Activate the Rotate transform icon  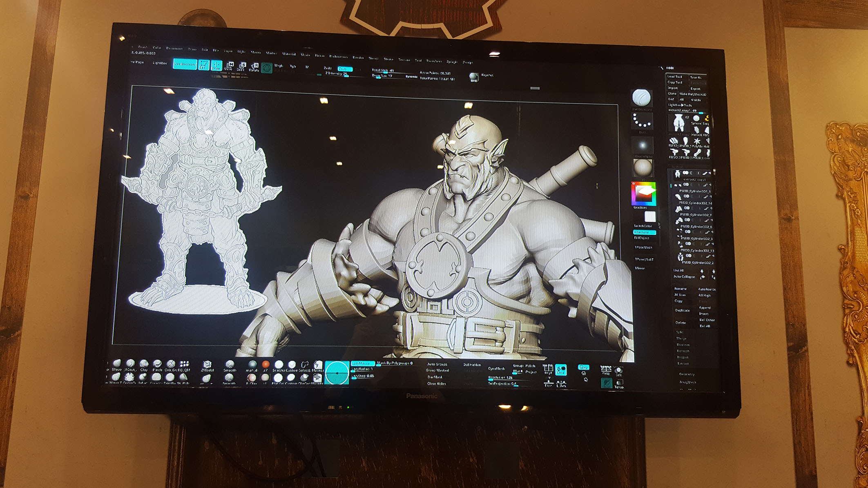click(254, 67)
